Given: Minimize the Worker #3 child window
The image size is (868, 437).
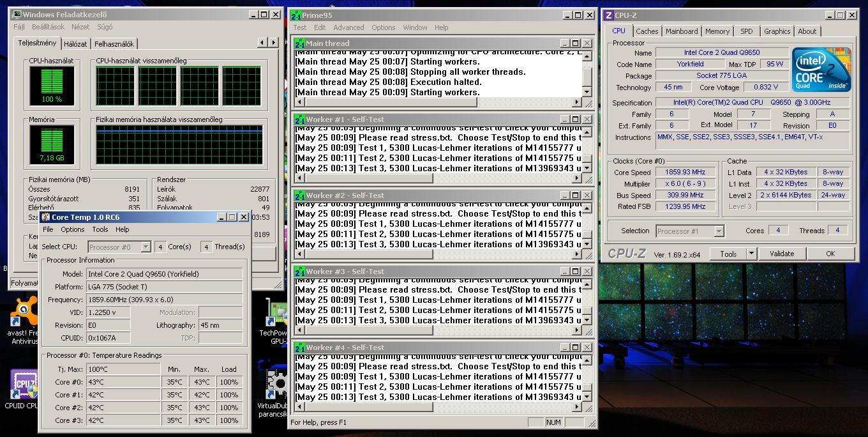Looking at the screenshot, I should point(565,272).
